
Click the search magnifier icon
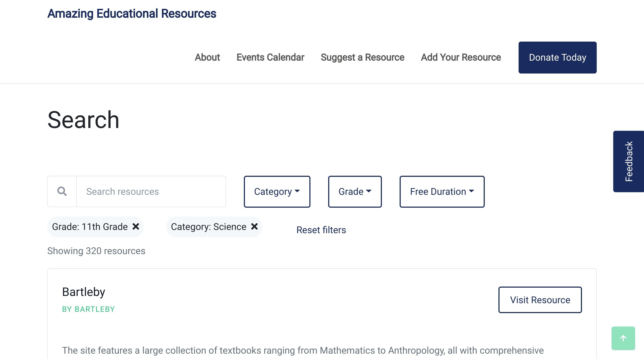pyautogui.click(x=62, y=191)
